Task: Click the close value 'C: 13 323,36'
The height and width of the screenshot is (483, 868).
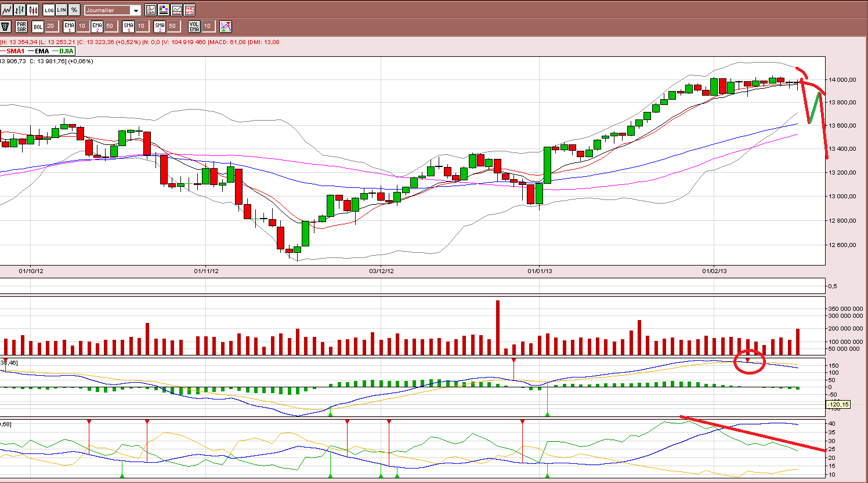Action: (x=96, y=42)
